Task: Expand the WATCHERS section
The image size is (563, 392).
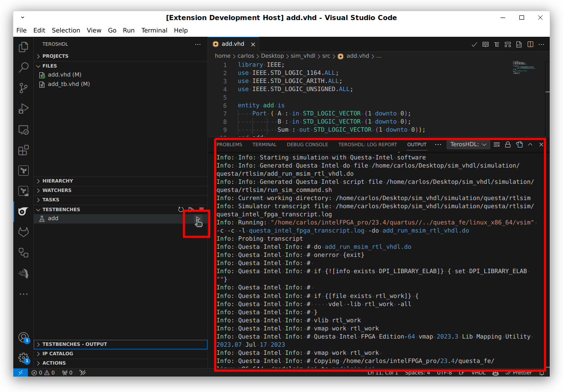Action: 121,190
